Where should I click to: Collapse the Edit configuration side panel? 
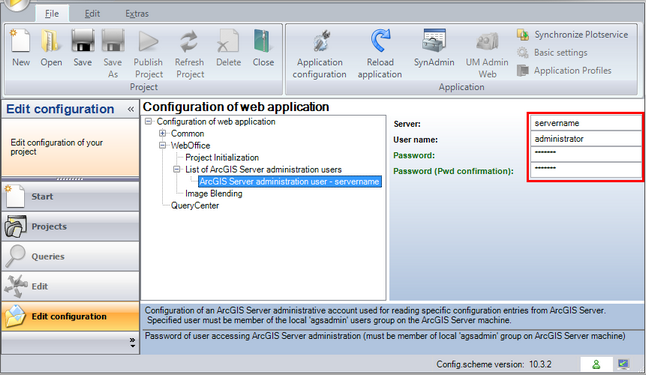pyautogui.click(x=131, y=109)
